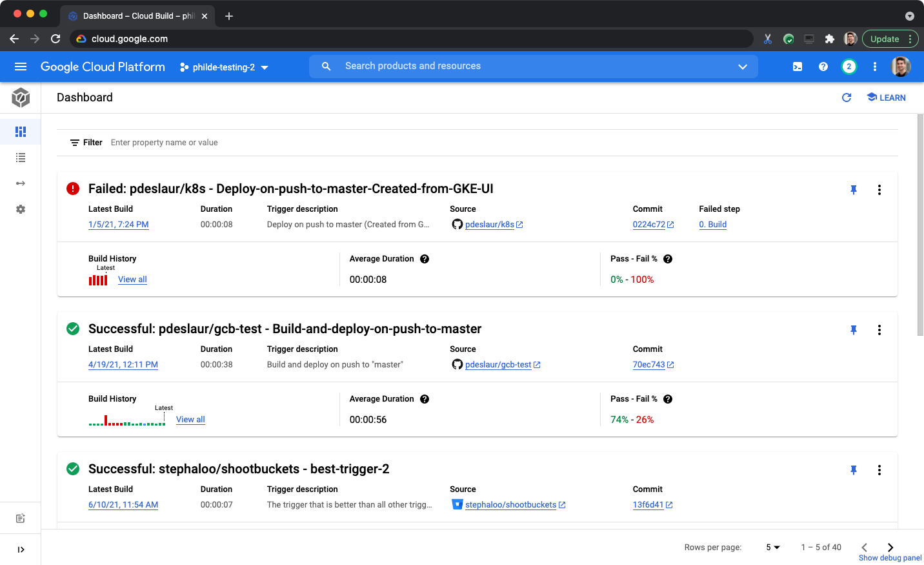Image resolution: width=924 pixels, height=565 pixels.
Task: Open the Chrome extensions puzzle icon
Action: 830,39
